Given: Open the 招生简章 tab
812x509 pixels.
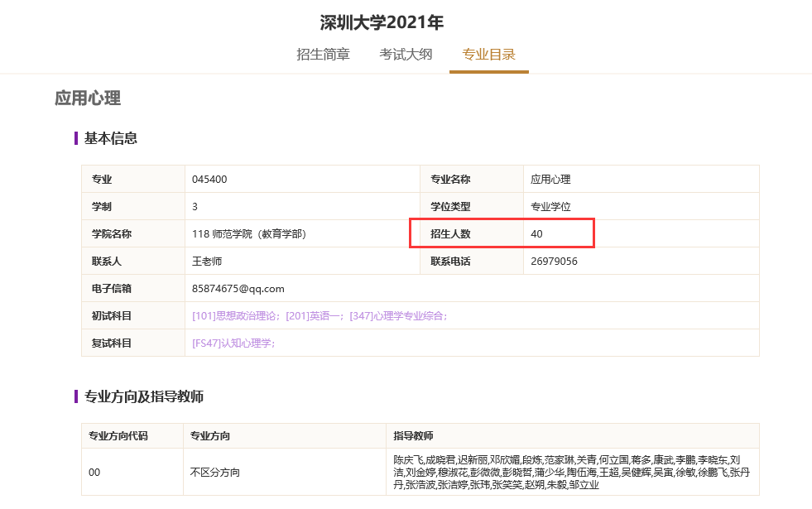Looking at the screenshot, I should click(323, 55).
